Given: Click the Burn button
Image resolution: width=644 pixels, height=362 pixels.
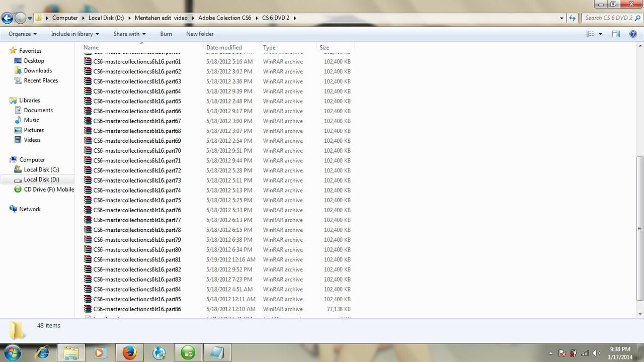Looking at the screenshot, I should (x=166, y=34).
